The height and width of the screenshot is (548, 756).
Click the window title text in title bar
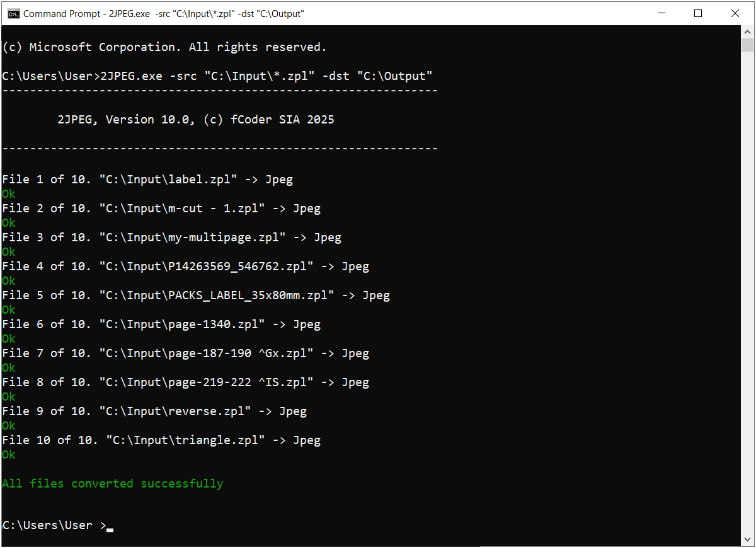164,13
